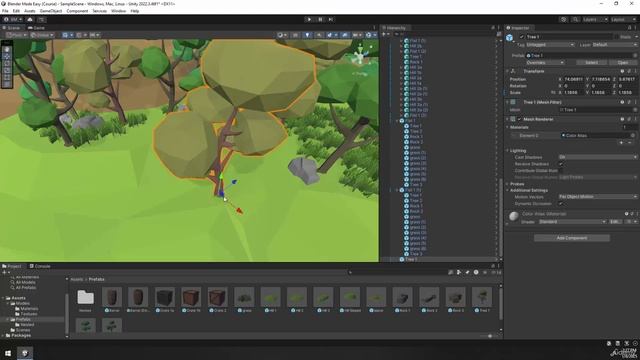Open the Tag dropdown set to Untagged
Image resolution: width=640 pixels, height=360 pixels.
click(550, 44)
